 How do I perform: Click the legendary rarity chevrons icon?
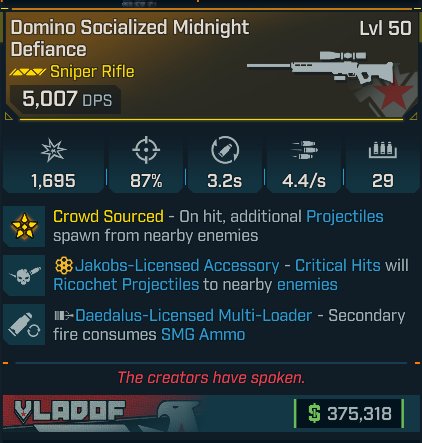pos(28,72)
